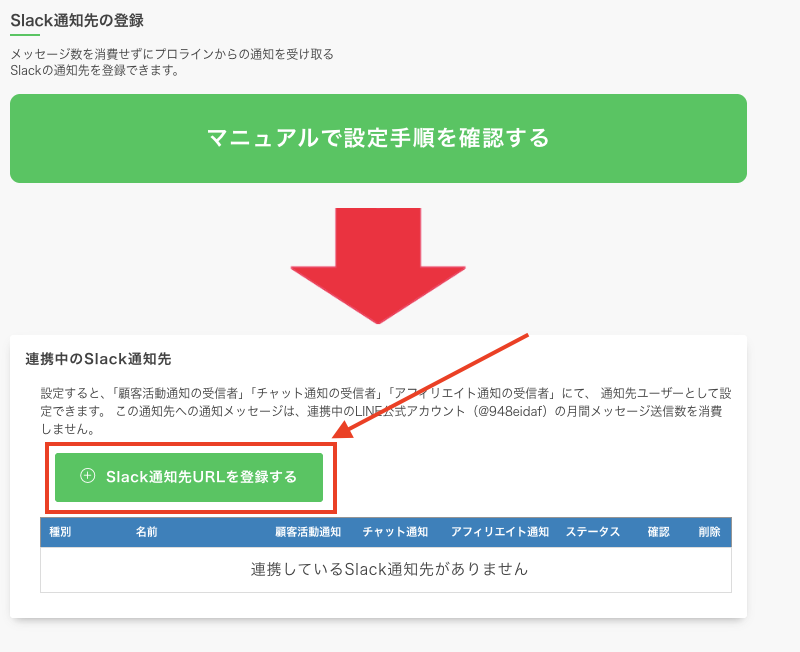Open the マニュアルで設定手順を確認する button
The width and height of the screenshot is (800, 652).
378,138
